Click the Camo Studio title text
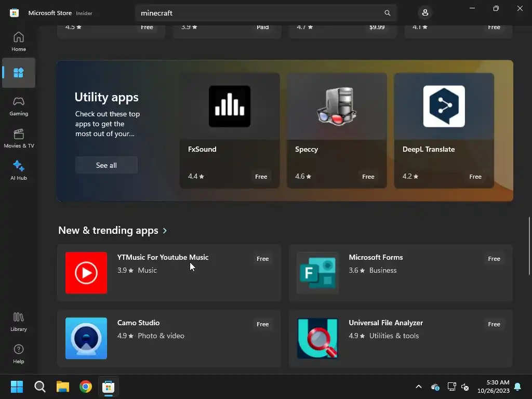This screenshot has width=532, height=399. (x=138, y=323)
